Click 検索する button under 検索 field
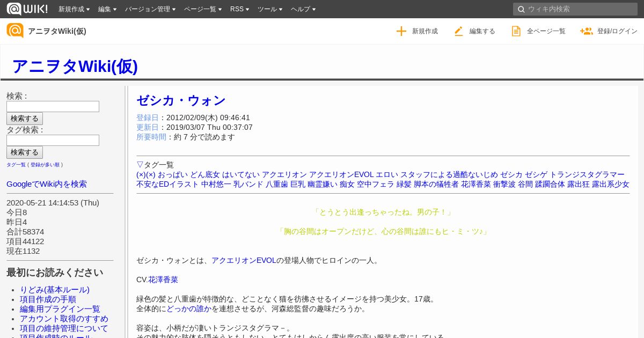 [x=25, y=119]
